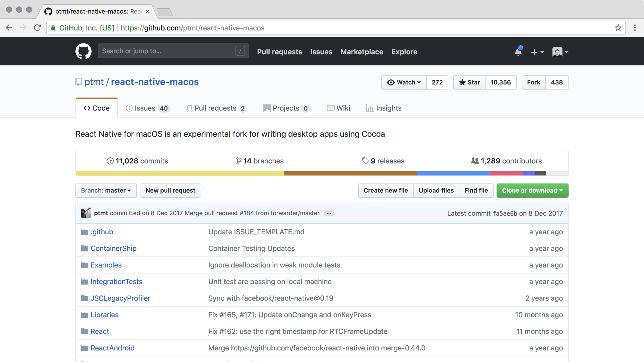Viewport: 644px width, 362px height.
Task: Star the react-native-macos repository
Action: point(469,82)
